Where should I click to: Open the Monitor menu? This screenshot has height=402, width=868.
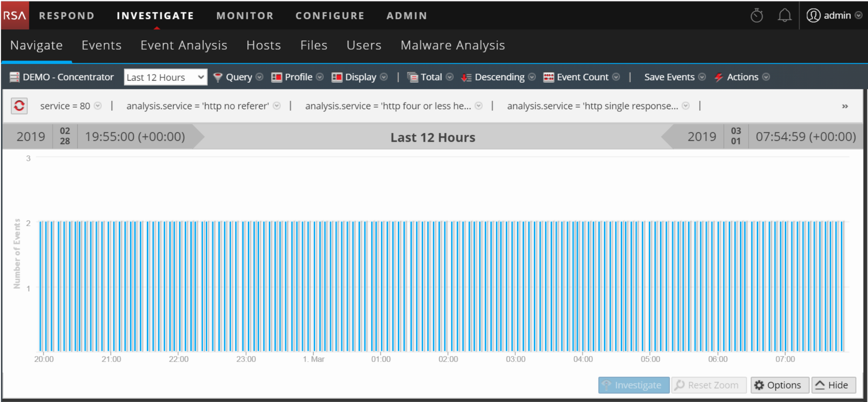tap(245, 16)
